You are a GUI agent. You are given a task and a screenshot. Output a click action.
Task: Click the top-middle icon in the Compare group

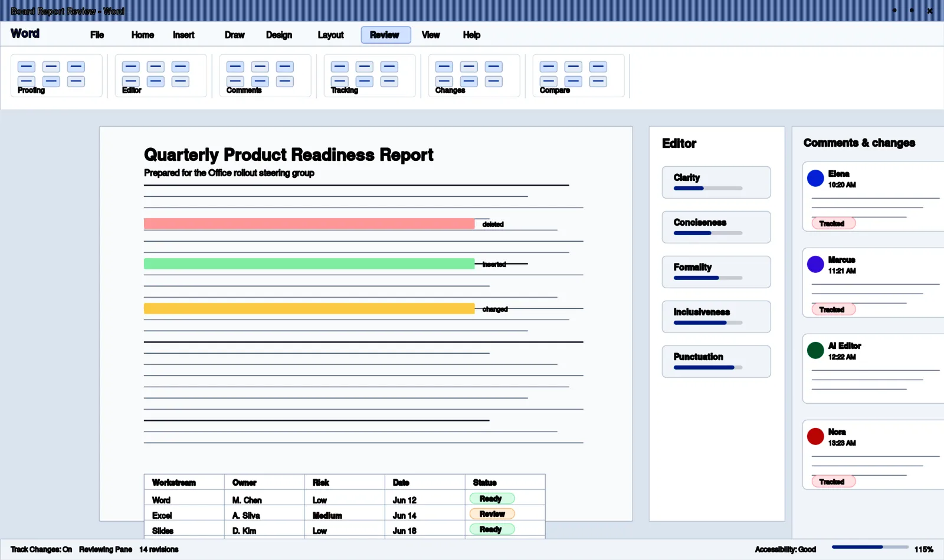pyautogui.click(x=573, y=67)
